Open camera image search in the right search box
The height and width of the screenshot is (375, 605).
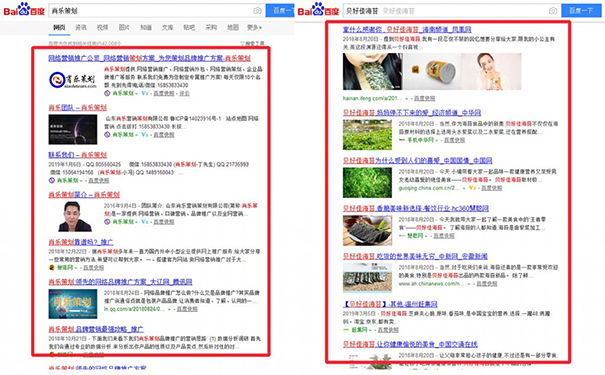pyautogui.click(x=553, y=11)
